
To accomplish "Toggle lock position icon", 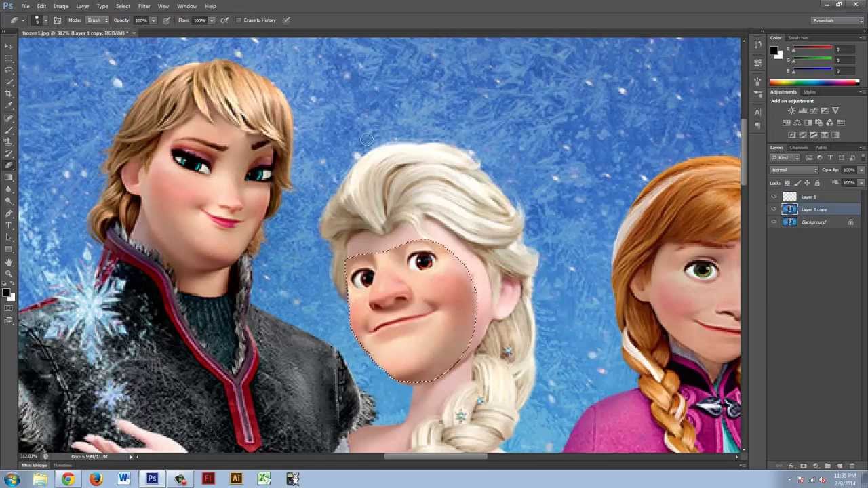I will click(807, 183).
